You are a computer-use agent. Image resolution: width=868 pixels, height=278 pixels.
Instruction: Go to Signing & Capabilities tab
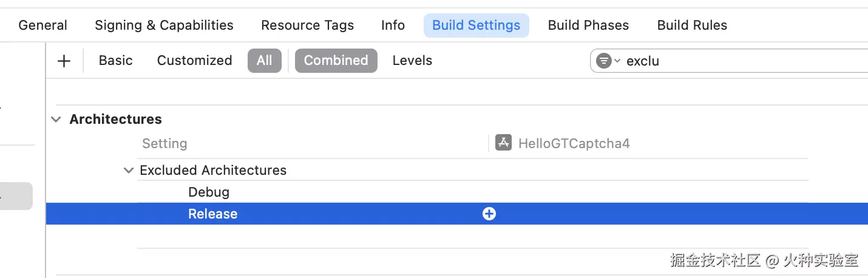[x=164, y=25]
